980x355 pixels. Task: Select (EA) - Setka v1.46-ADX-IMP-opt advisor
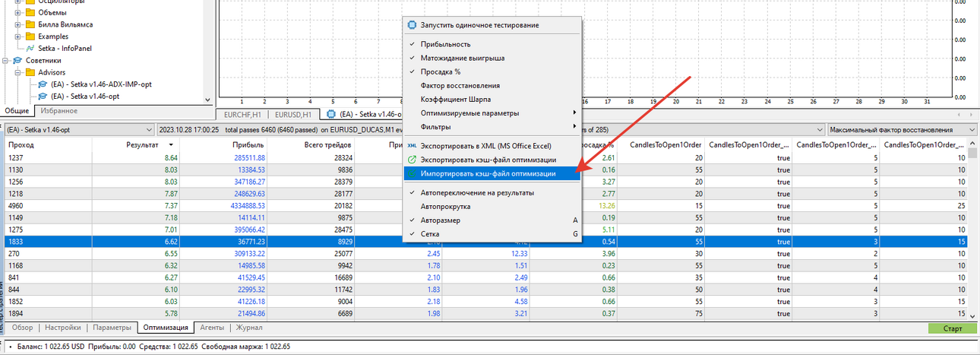[x=101, y=84]
